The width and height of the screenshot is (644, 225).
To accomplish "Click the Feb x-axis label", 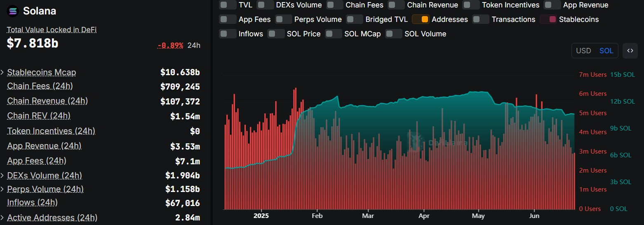I will click(x=317, y=216).
